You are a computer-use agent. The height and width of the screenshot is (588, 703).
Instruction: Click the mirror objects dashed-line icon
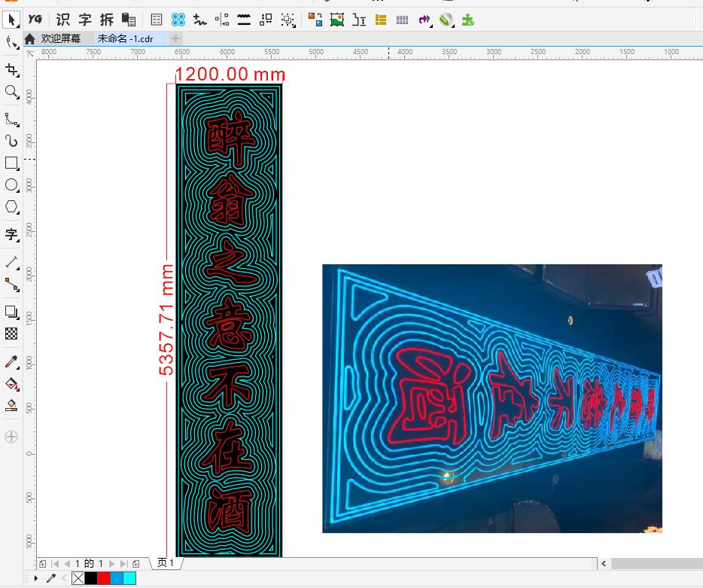tap(222, 20)
